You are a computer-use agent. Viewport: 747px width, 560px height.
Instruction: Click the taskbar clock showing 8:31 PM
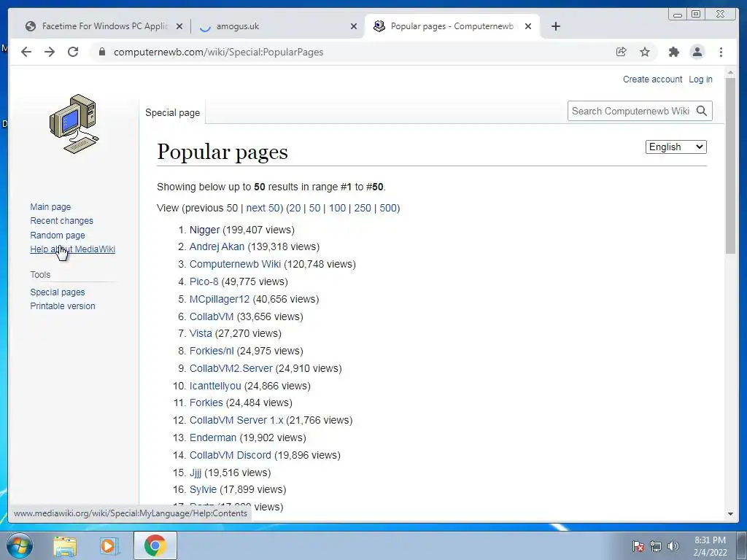click(x=710, y=546)
